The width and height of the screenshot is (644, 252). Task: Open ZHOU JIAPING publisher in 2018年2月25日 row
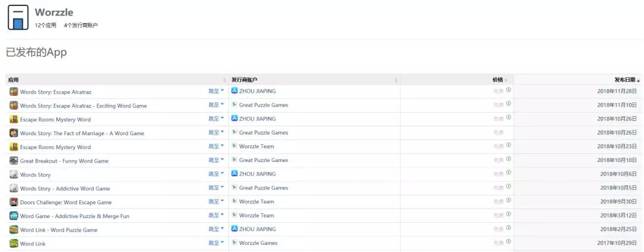tap(258, 229)
